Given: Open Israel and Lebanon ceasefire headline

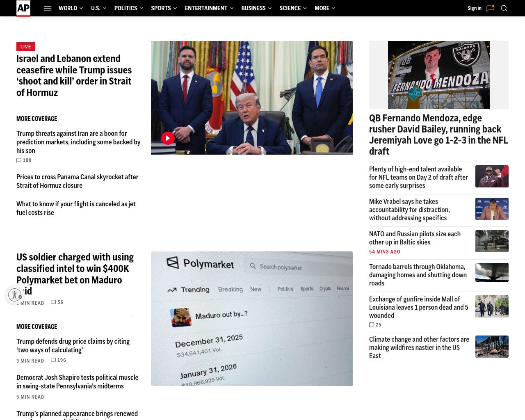Looking at the screenshot, I should [74, 75].
